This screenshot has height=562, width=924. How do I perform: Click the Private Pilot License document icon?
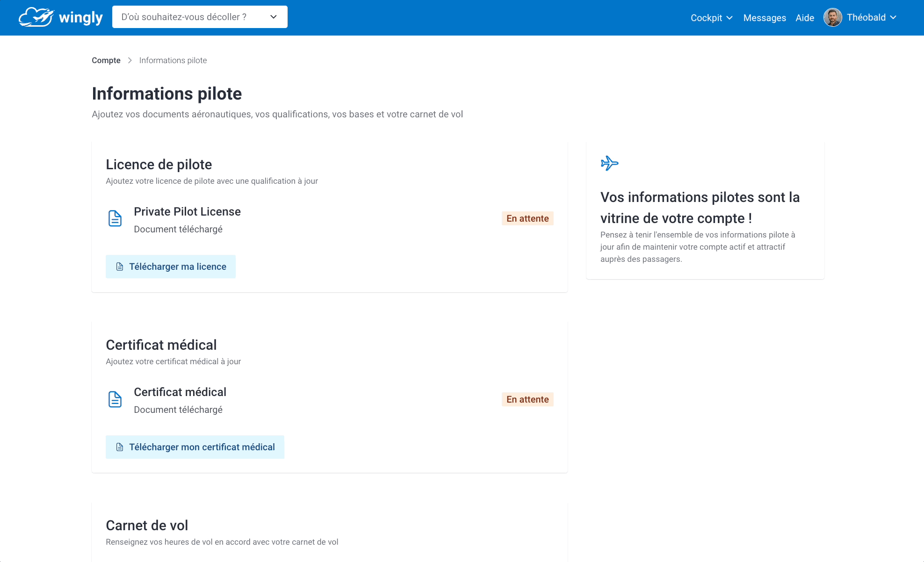pos(115,218)
